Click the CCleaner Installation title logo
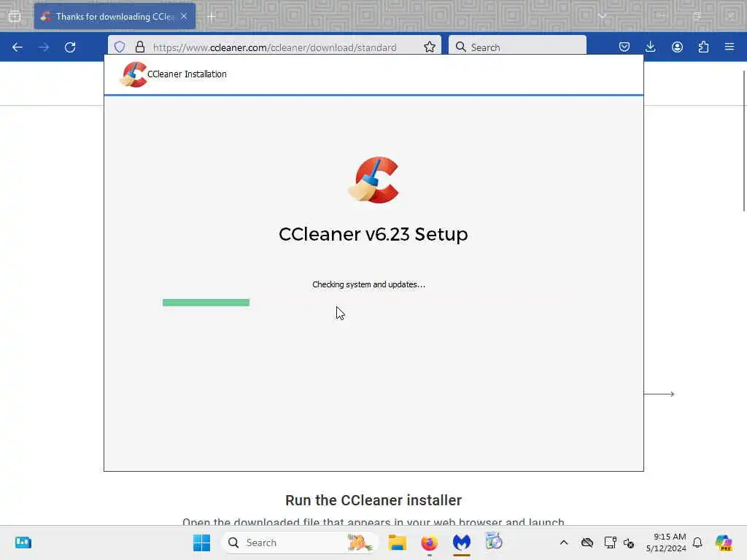Viewport: 747px width, 560px height. 134,74
